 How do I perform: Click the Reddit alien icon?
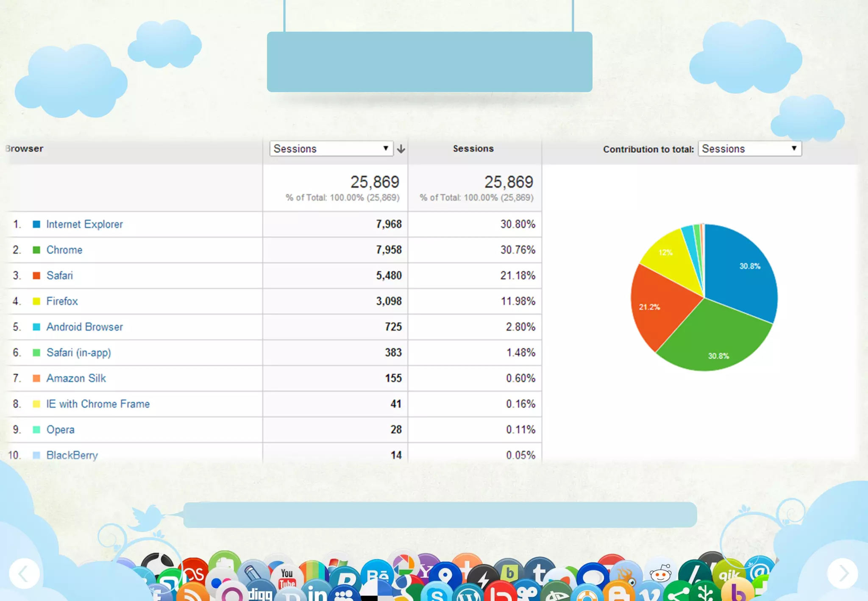[x=660, y=575]
